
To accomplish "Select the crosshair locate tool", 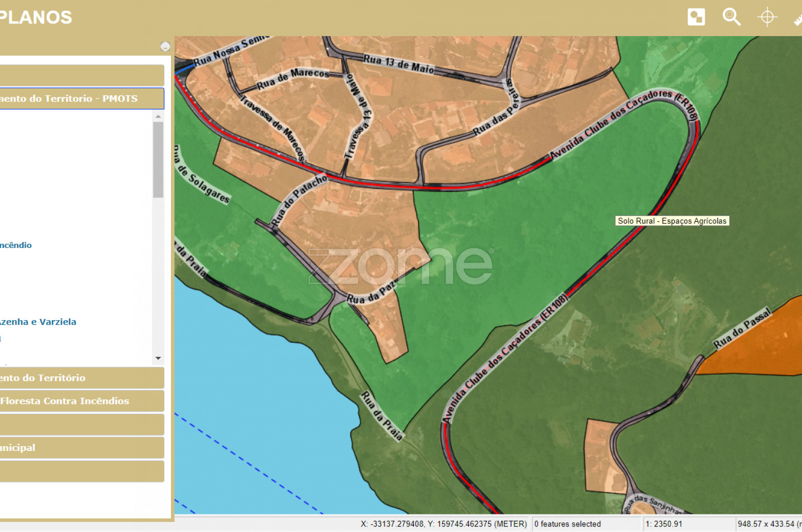I will point(766,17).
